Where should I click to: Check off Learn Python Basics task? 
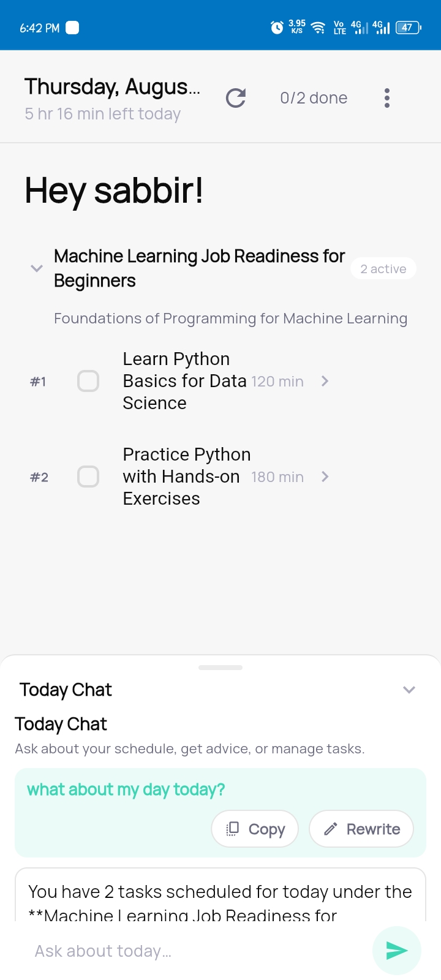pyautogui.click(x=88, y=381)
